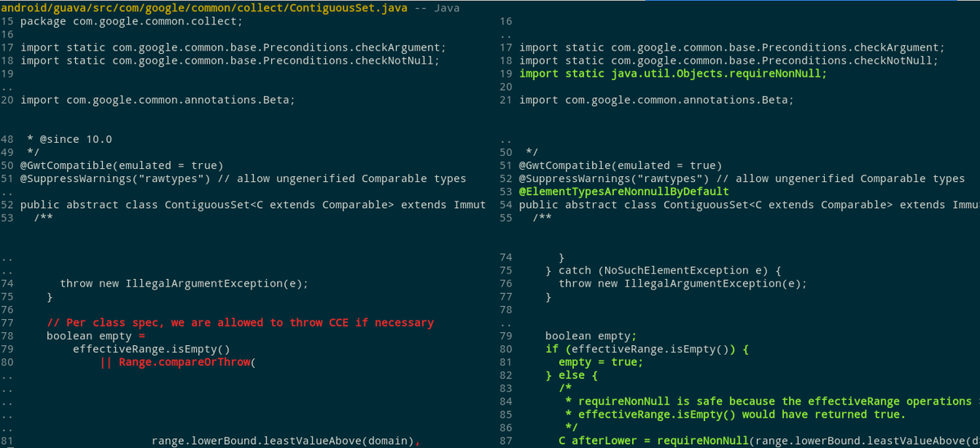
Task: Click the 'C afterLower = requireNonNull' line
Action: [735, 441]
